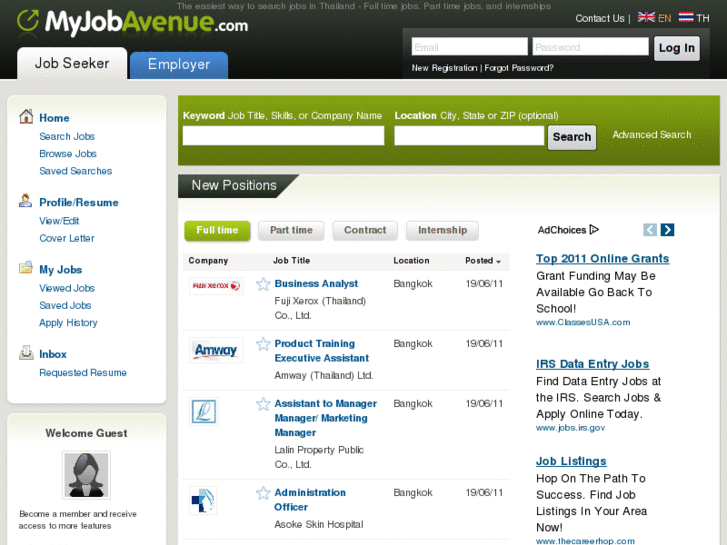Go to next ad with right arrow
Image resolution: width=727 pixels, height=545 pixels.
click(x=667, y=230)
